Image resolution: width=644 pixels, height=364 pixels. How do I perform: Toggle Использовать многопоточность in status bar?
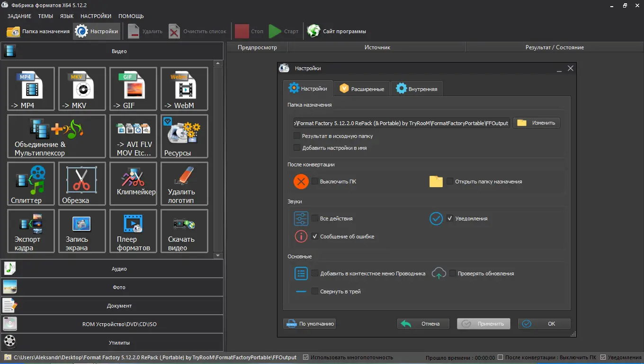pos(305,357)
